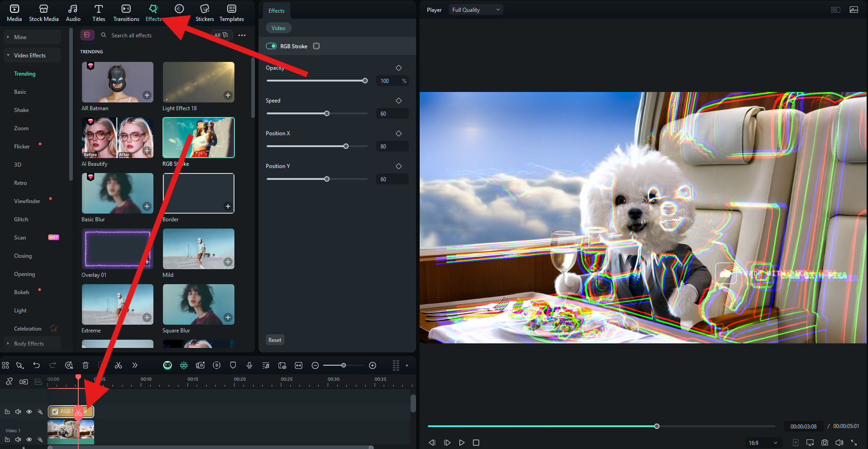868x449 pixels.
Task: Add the Square Blur effect
Action: pyautogui.click(x=228, y=317)
